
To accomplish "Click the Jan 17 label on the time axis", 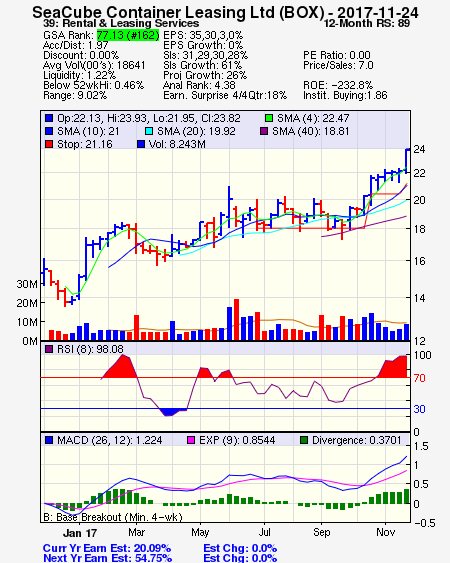I will [80, 533].
